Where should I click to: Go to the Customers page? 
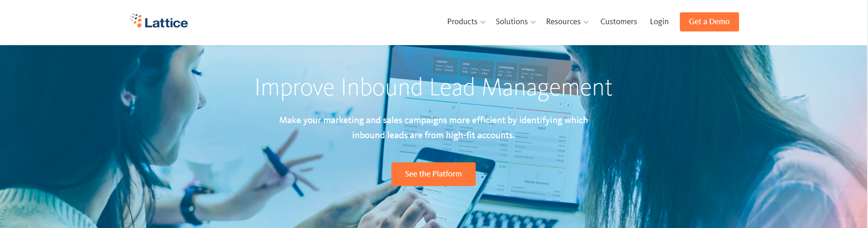[x=618, y=21]
